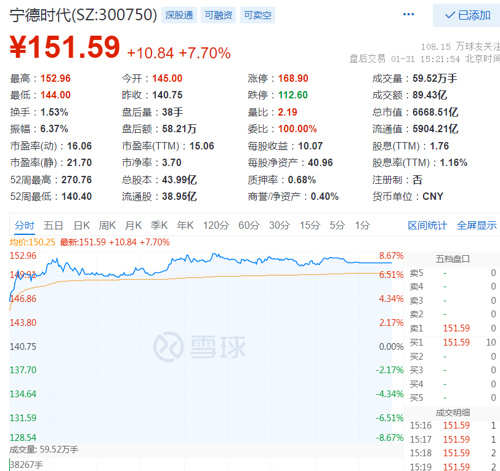Switch to the 五日 chart tab
The width and height of the screenshot is (500, 471).
[53, 226]
